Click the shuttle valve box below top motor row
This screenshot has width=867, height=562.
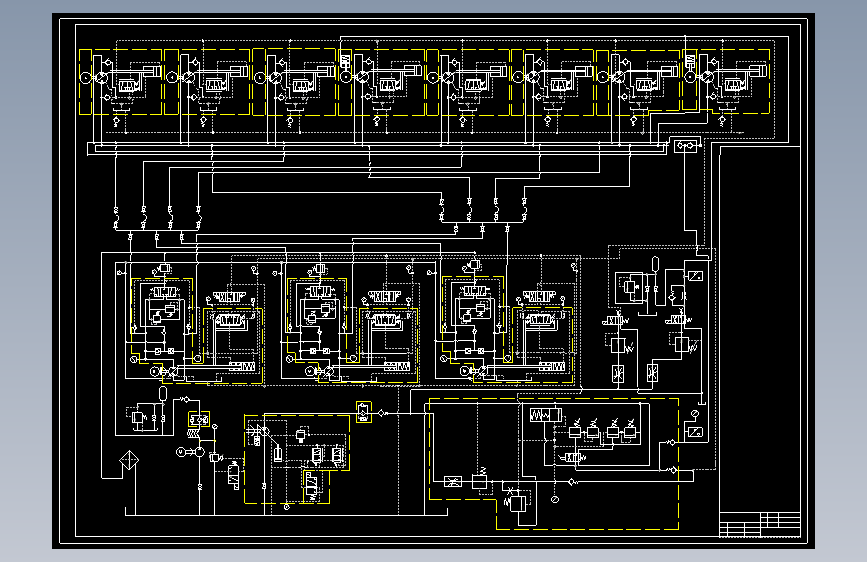pyautogui.click(x=686, y=146)
